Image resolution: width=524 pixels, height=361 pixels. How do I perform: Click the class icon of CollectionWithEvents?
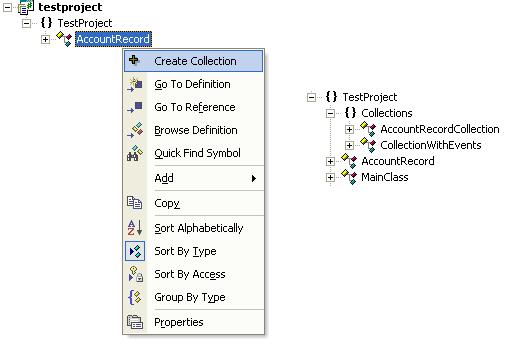tap(368, 145)
